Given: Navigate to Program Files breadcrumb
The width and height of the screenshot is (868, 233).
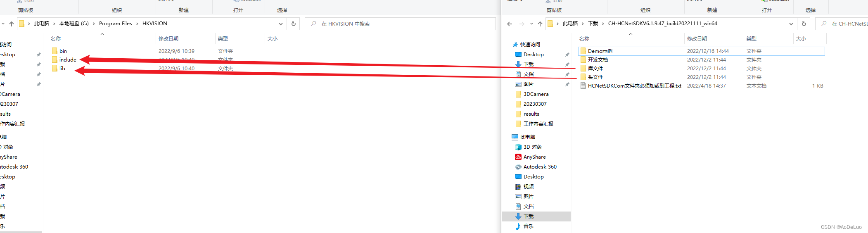Looking at the screenshot, I should point(116,24).
